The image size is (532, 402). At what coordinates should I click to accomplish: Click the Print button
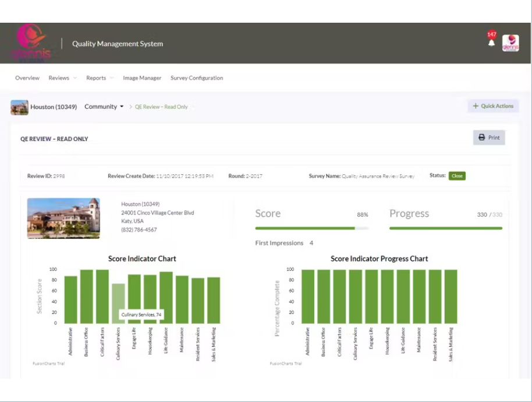[x=489, y=137]
